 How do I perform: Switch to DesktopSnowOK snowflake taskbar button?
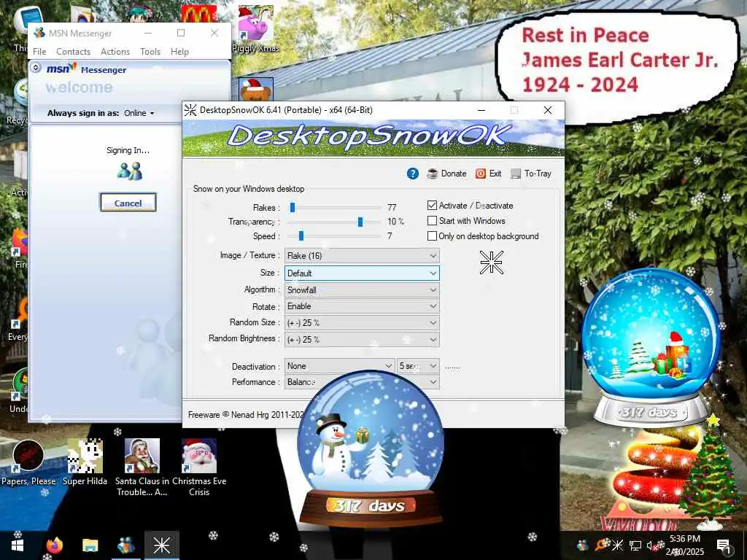(161, 545)
